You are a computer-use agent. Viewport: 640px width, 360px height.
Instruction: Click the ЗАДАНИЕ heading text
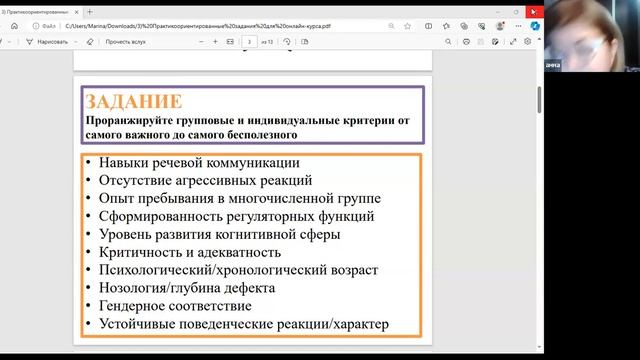click(134, 101)
